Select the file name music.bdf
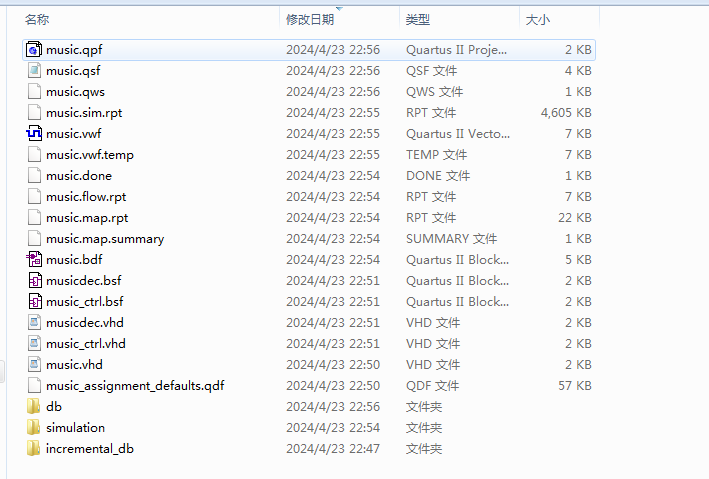Viewport: 709px width, 479px height. 74,260
